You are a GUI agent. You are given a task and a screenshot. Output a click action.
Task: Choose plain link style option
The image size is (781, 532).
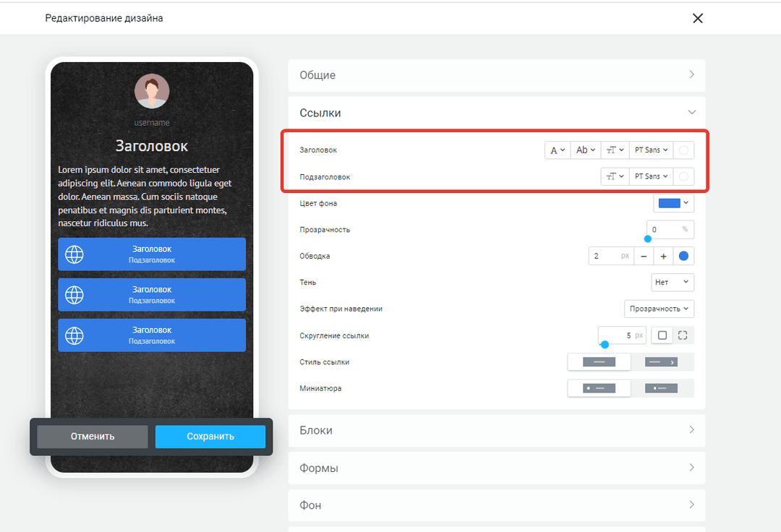click(599, 362)
